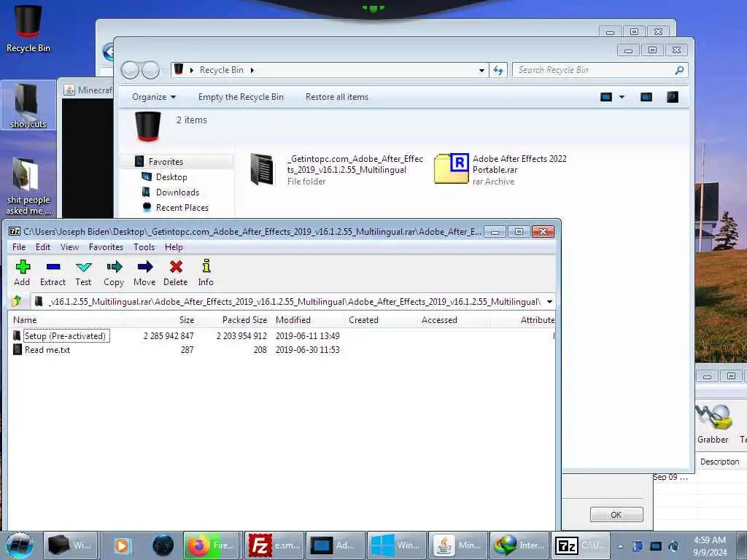Sort by Modified column header
The width and height of the screenshot is (747, 560).
pyautogui.click(x=307, y=320)
